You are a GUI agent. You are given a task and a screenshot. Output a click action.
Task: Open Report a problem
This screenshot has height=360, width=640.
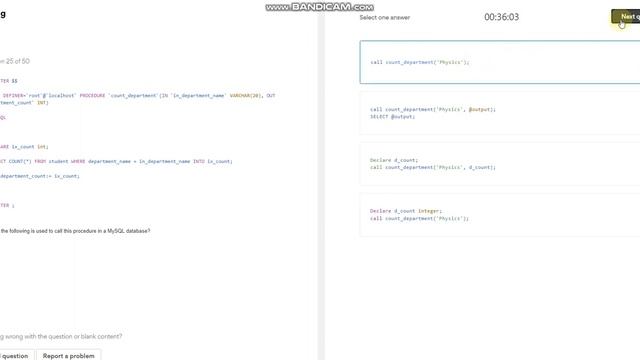click(69, 356)
